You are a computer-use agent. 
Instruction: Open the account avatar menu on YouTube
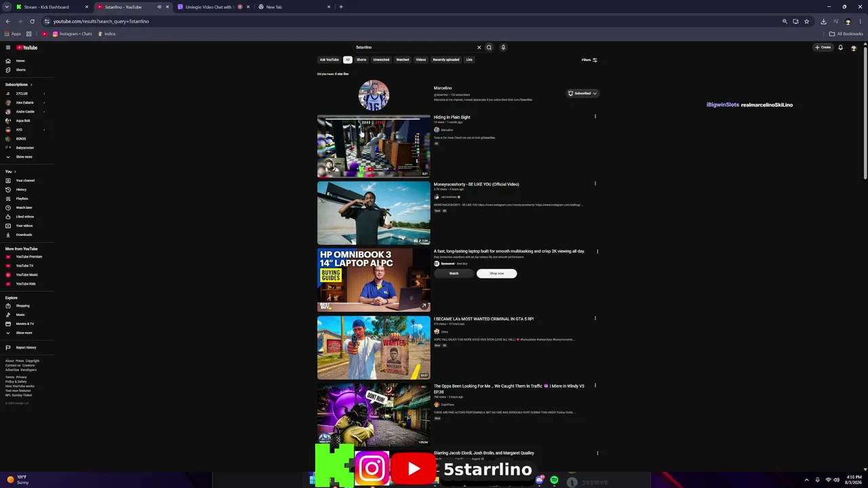tap(854, 47)
